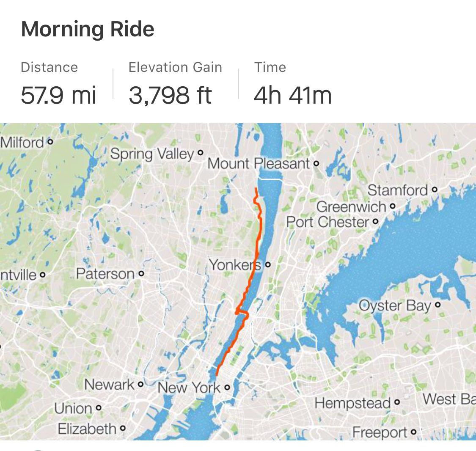Click the Yonkers city marker dot
The image size is (476, 451).
(x=267, y=265)
